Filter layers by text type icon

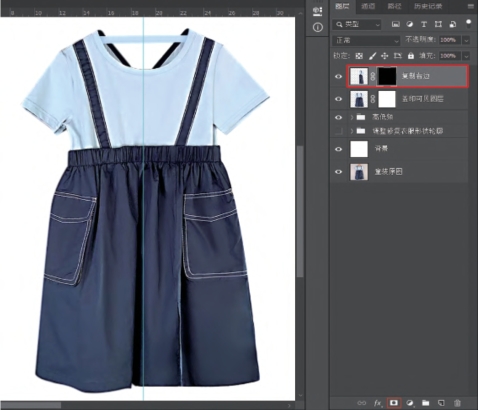pyautogui.click(x=424, y=24)
